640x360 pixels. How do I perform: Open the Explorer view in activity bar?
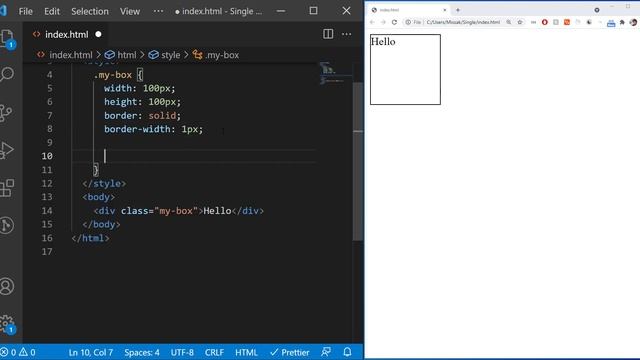[8, 39]
